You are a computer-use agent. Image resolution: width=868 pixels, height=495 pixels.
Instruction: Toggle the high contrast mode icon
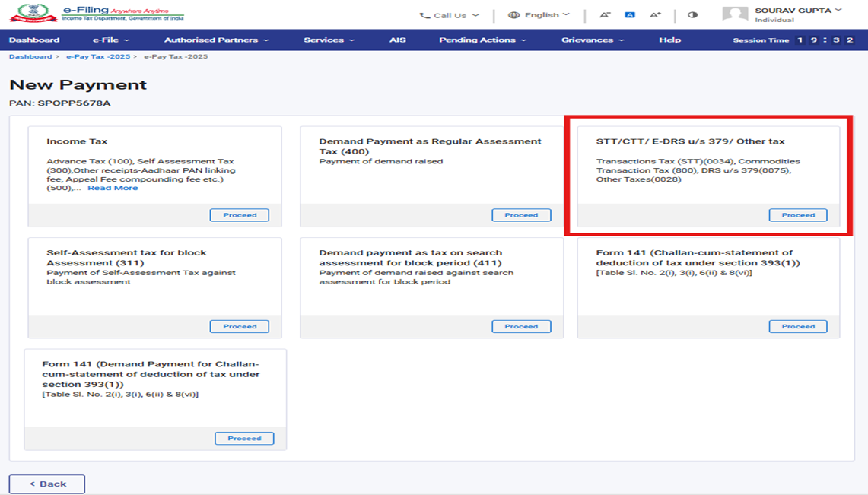[x=692, y=15]
